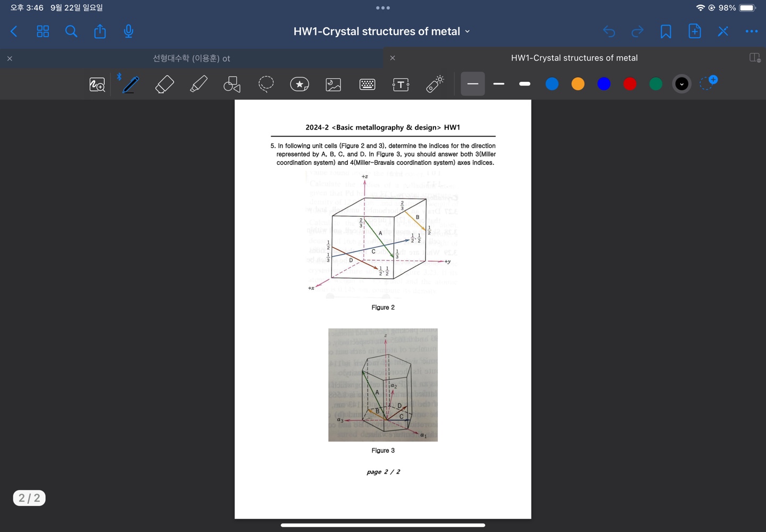Tap the 'Figure 2' caption

(383, 308)
